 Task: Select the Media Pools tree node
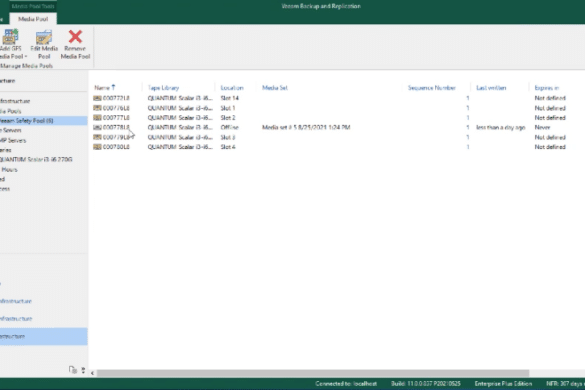[10, 111]
